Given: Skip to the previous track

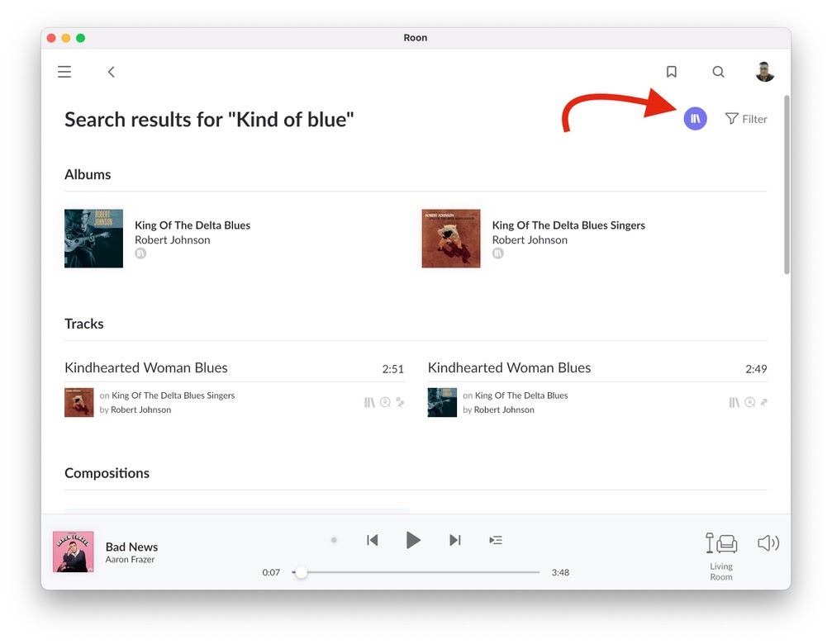Looking at the screenshot, I should click(373, 540).
